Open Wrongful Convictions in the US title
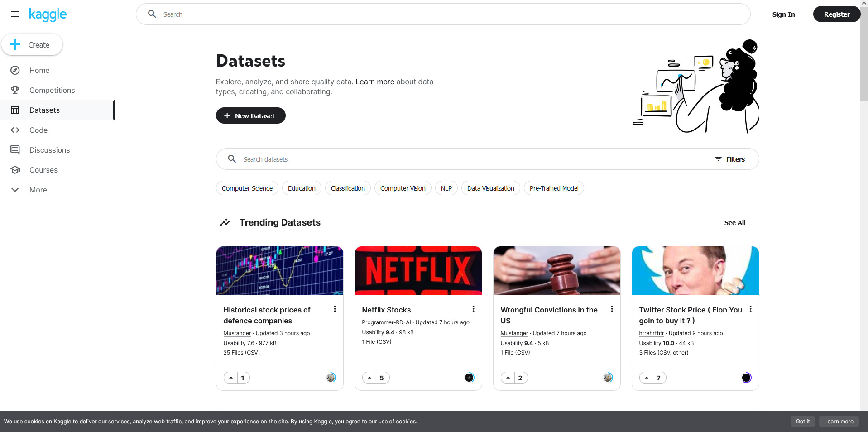The image size is (868, 432). (x=549, y=315)
